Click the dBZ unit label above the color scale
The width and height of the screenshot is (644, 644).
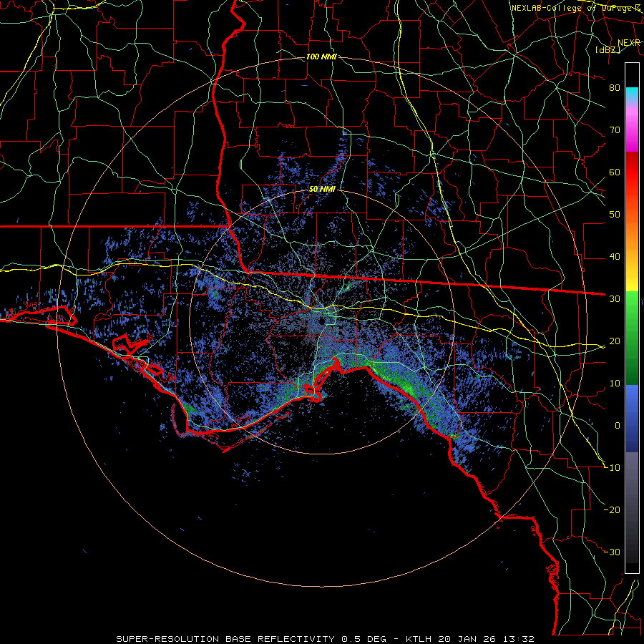tap(608, 49)
